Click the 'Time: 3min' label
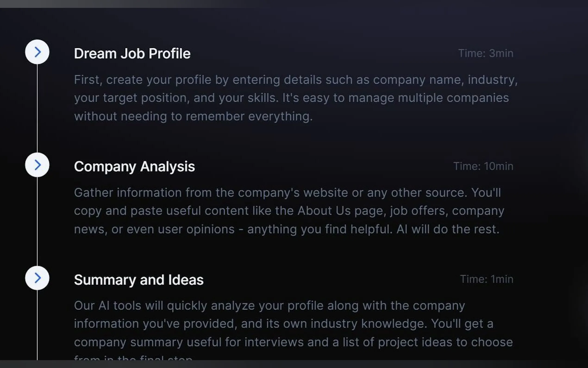 (485, 53)
